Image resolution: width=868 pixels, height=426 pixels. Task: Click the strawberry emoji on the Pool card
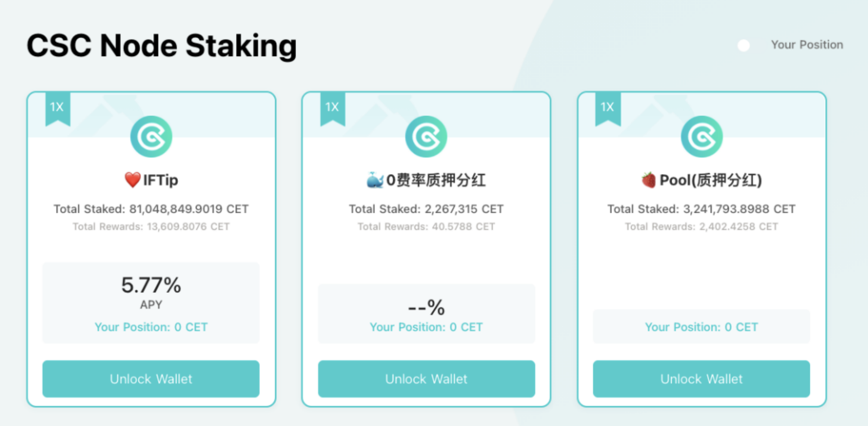pos(649,180)
